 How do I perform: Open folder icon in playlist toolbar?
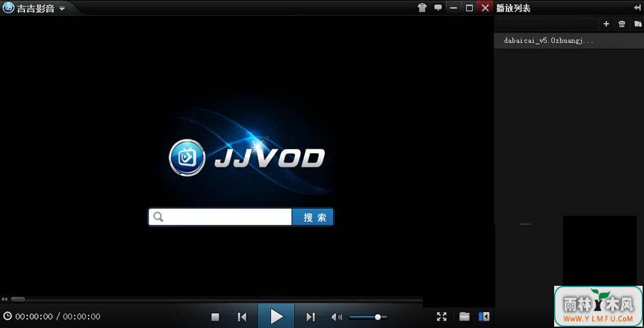coord(637,24)
